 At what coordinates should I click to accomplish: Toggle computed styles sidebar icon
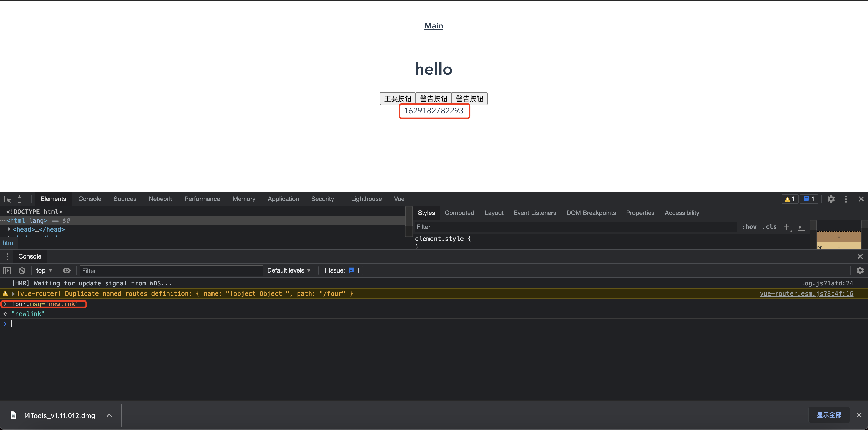802,227
